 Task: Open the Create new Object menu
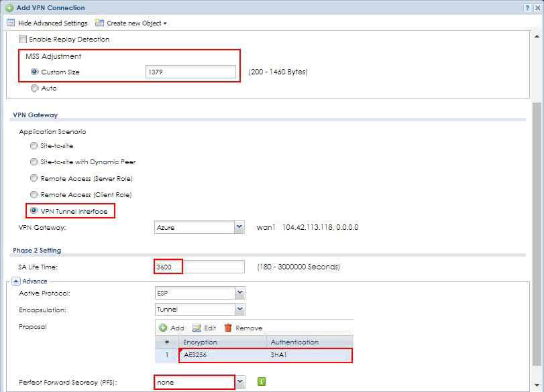[137, 23]
